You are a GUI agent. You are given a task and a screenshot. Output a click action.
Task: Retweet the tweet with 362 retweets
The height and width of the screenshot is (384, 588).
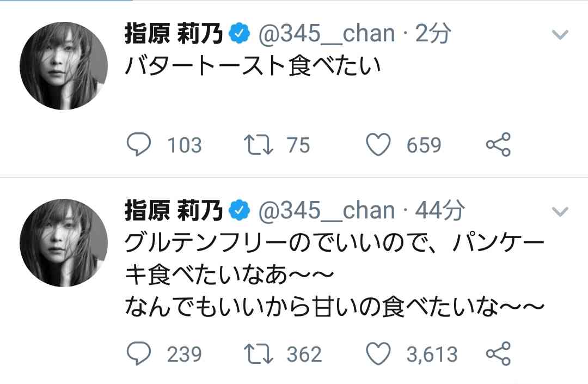(259, 355)
